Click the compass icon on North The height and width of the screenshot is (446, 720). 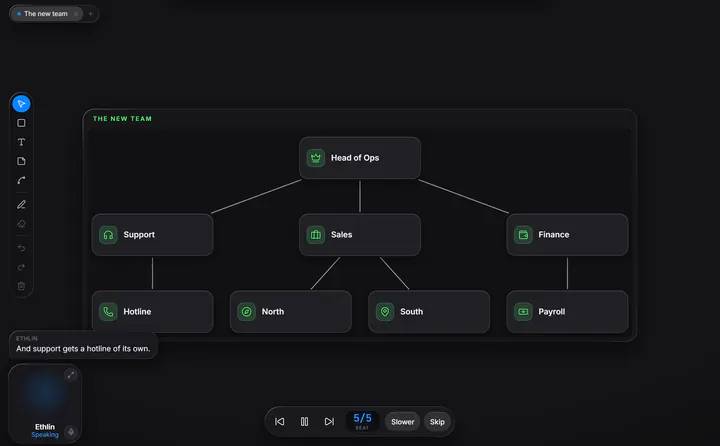coord(247,312)
